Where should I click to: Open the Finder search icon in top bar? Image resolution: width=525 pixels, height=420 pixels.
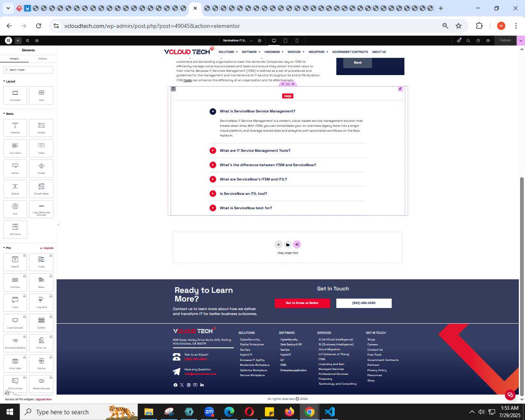468,41
